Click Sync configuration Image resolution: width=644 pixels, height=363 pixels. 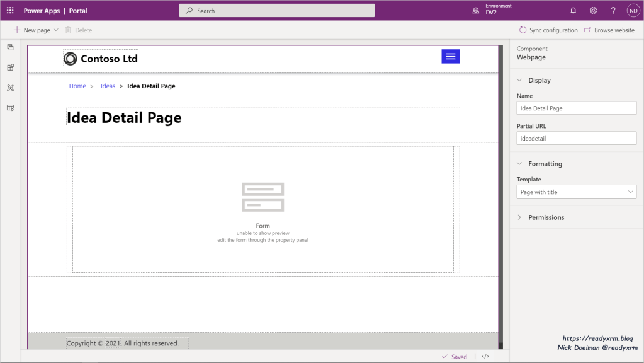pos(548,30)
